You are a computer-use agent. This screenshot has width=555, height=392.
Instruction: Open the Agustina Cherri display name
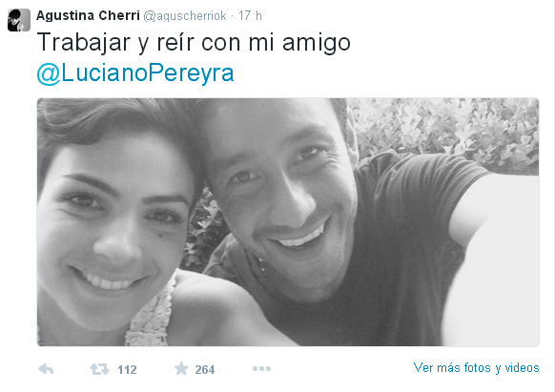pos(88,15)
